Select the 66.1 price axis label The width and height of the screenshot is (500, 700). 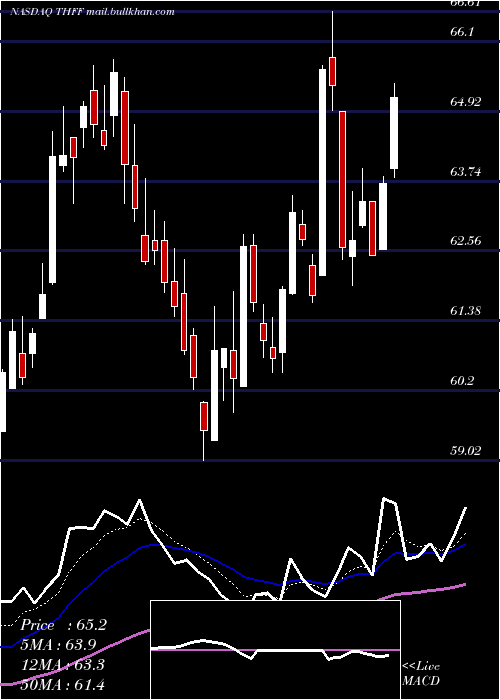click(x=462, y=32)
